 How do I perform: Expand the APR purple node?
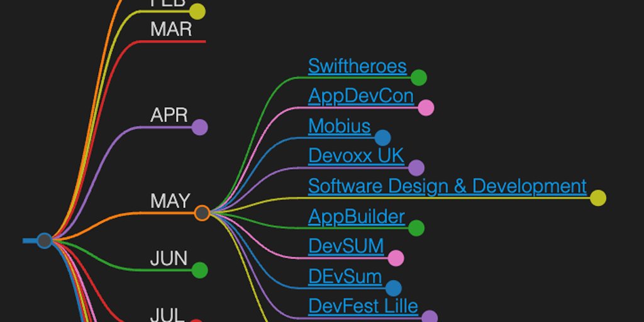(x=199, y=127)
